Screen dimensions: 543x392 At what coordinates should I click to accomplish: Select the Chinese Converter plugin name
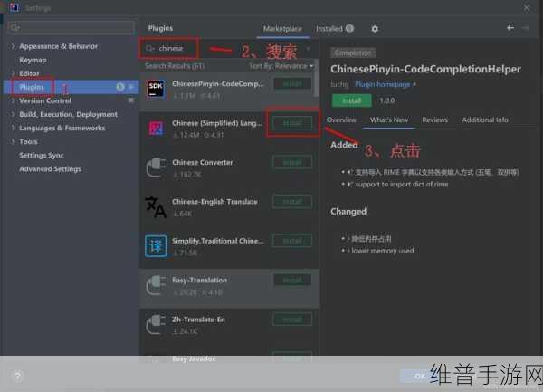coord(202,162)
